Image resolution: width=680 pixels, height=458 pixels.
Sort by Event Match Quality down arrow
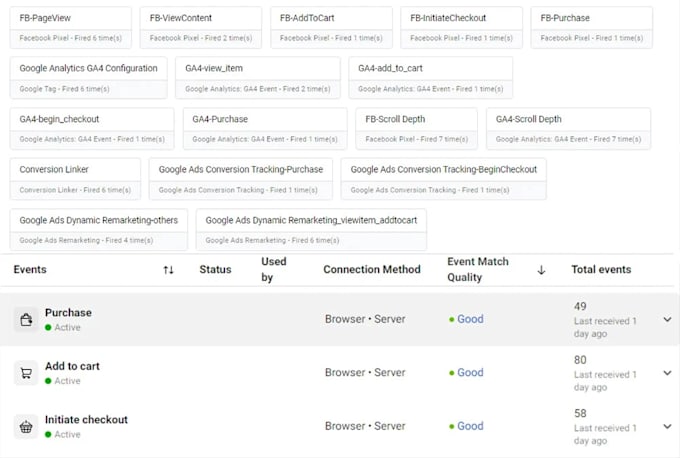[x=541, y=270]
